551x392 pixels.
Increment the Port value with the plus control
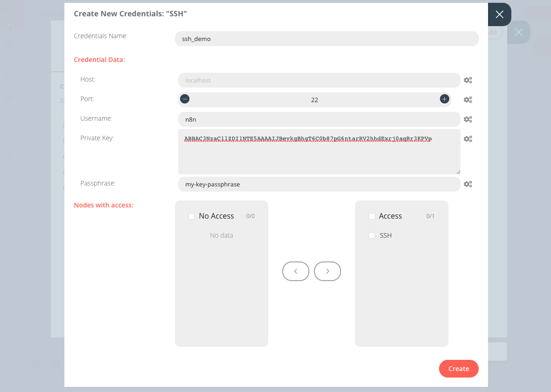pyautogui.click(x=444, y=99)
